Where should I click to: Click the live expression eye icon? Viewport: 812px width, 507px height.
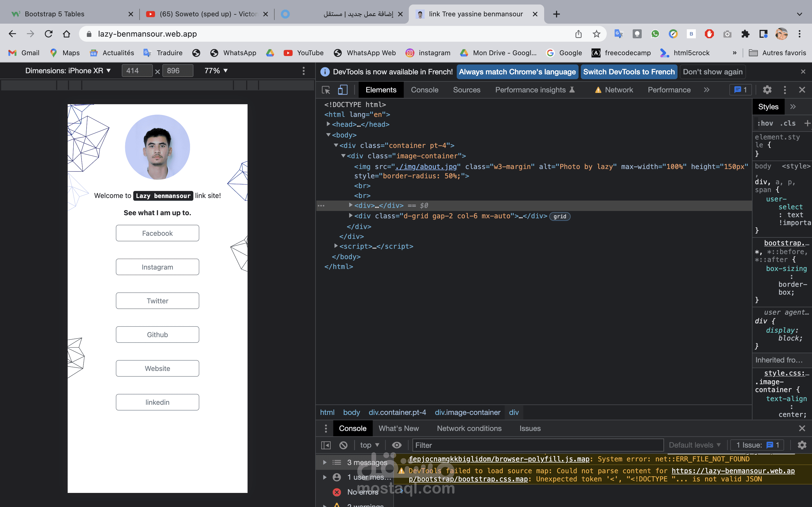(397, 445)
